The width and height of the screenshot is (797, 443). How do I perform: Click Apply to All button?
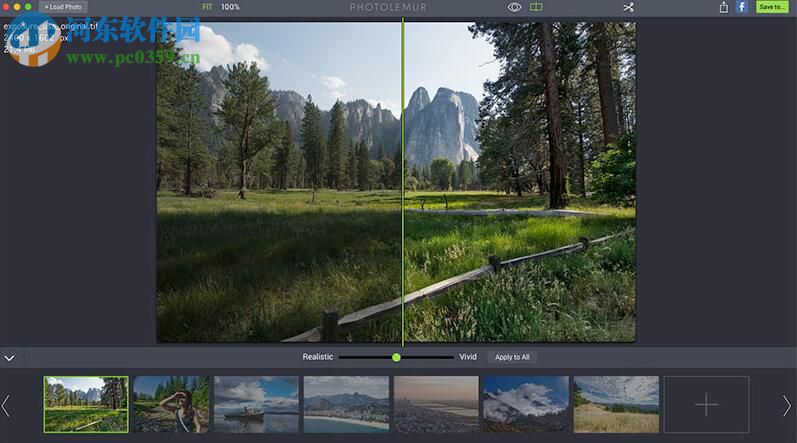click(x=512, y=357)
